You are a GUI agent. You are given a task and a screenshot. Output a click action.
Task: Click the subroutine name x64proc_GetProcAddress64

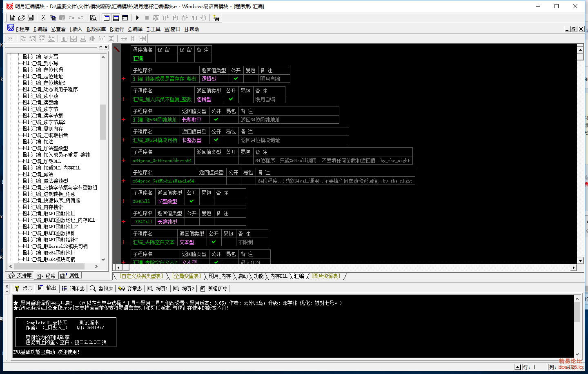pos(163,160)
